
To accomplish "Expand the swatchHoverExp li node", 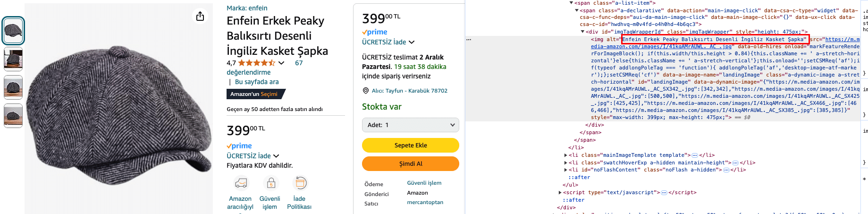I will tap(566, 163).
